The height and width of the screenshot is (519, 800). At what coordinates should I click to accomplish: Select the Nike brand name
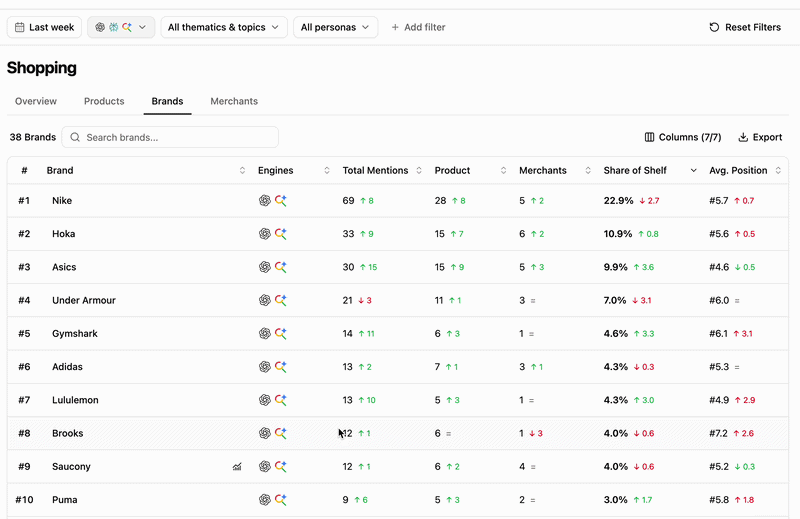(62, 201)
